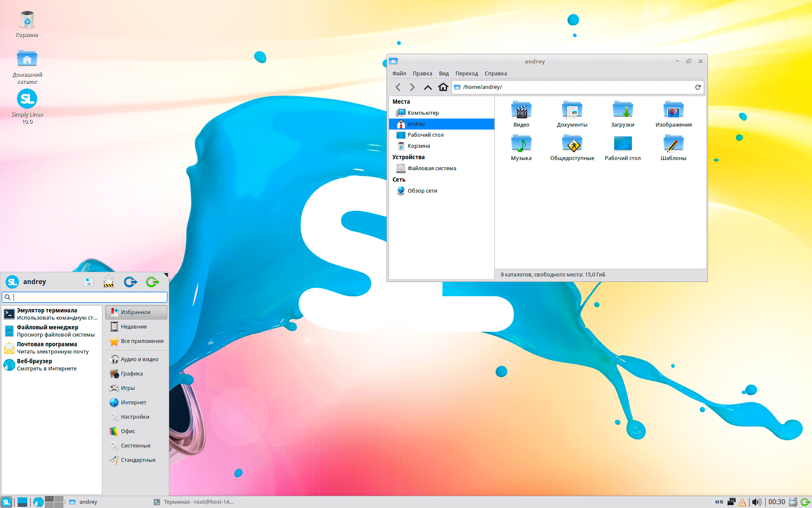Switch to Недавние category
The height and width of the screenshot is (508, 812).
pos(134,327)
